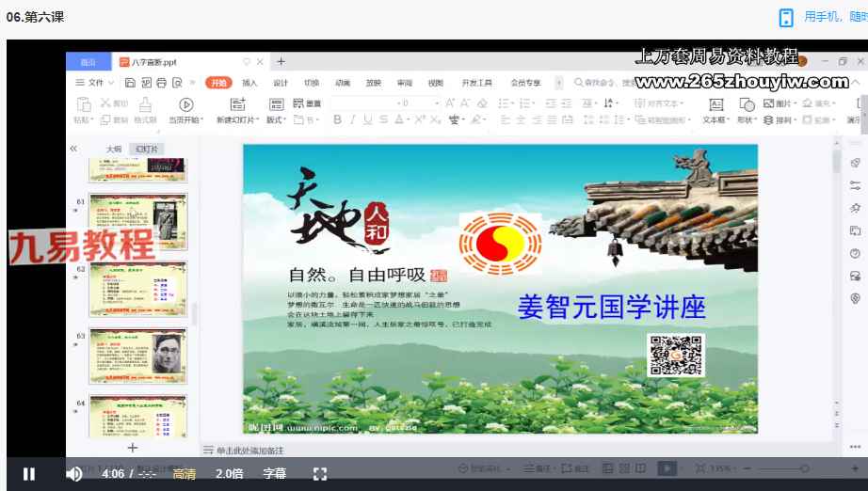Increase font size icon

[449, 103]
